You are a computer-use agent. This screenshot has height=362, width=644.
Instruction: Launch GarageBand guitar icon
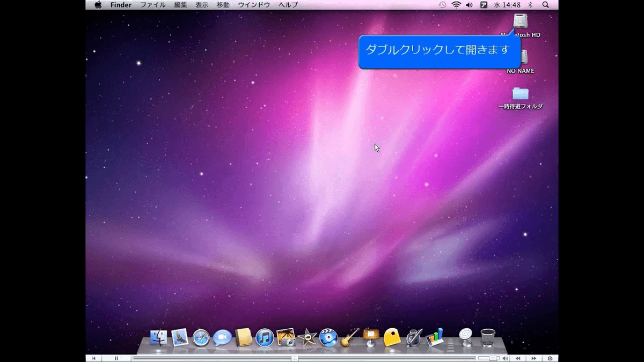[350, 337]
